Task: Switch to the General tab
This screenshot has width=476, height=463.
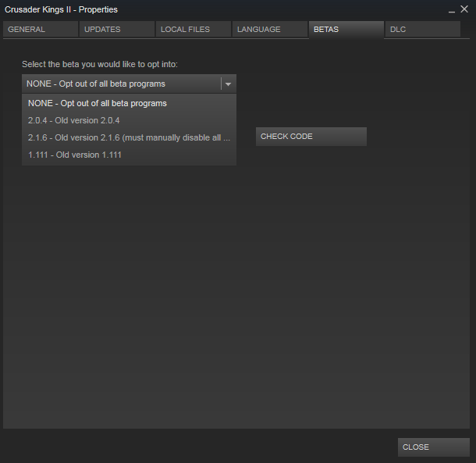Action: point(40,30)
